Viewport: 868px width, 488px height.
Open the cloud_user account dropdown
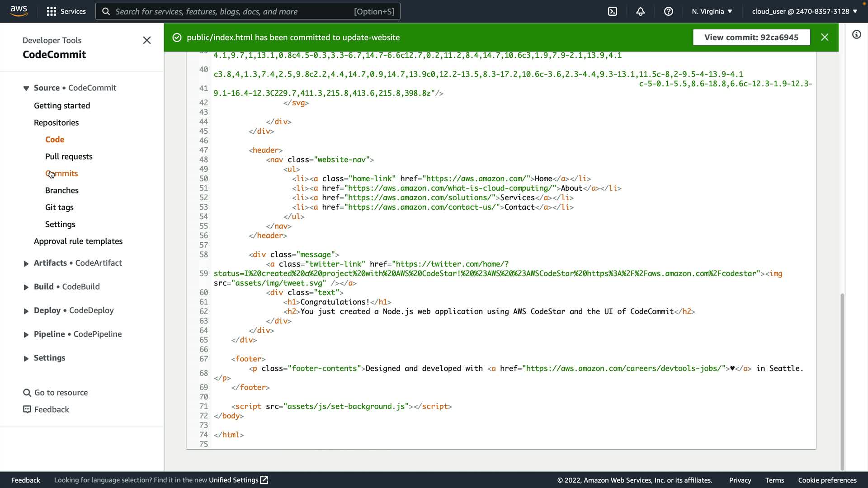(x=804, y=11)
